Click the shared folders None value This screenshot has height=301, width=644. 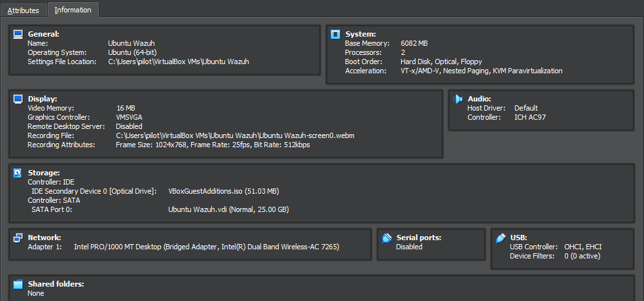36,293
